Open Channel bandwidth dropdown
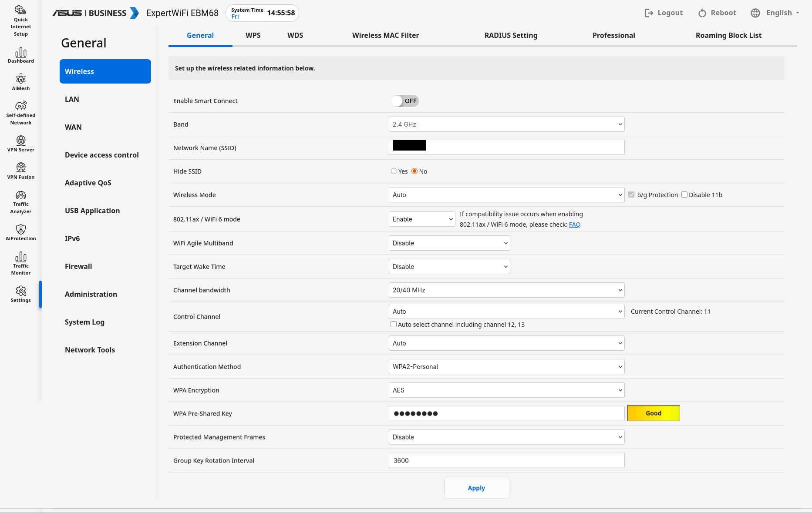 pos(506,290)
